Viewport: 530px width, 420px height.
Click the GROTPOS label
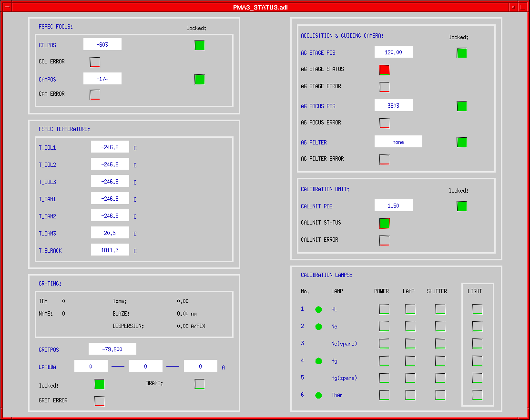click(49, 349)
